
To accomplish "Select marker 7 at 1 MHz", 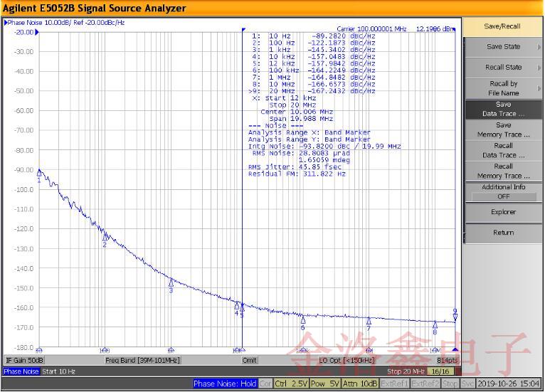I will (x=369, y=322).
